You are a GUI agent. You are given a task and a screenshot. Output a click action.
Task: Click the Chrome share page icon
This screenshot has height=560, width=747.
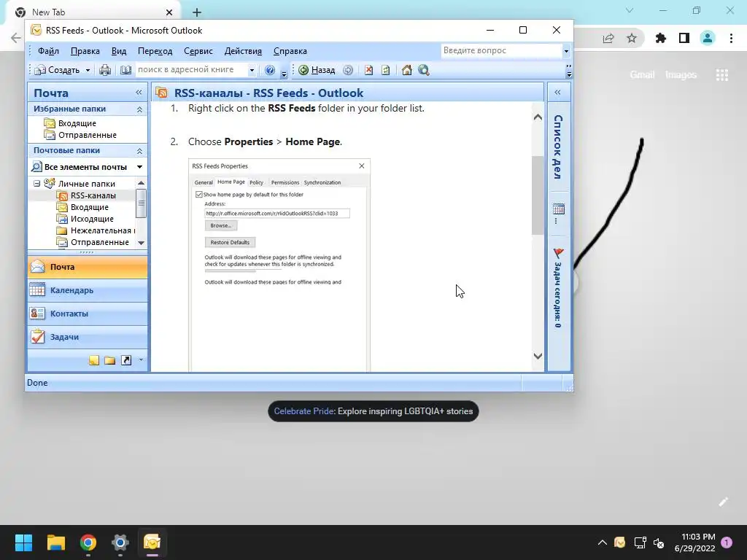pyautogui.click(x=608, y=38)
